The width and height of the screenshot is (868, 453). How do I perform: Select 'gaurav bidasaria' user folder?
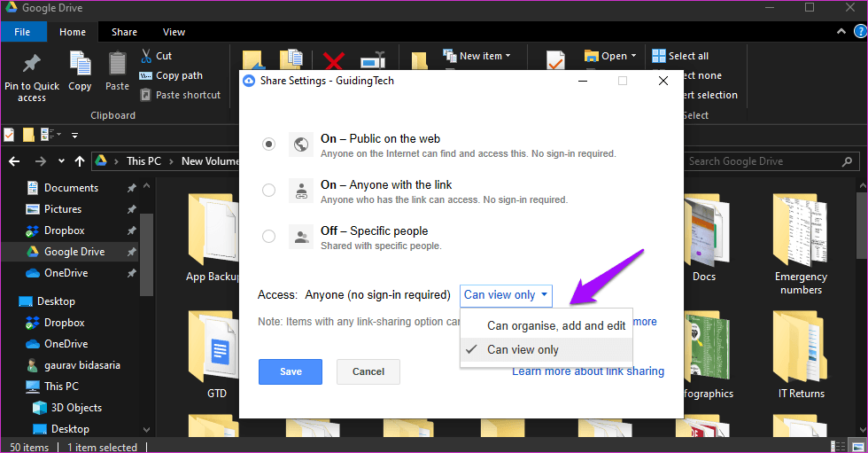(81, 365)
